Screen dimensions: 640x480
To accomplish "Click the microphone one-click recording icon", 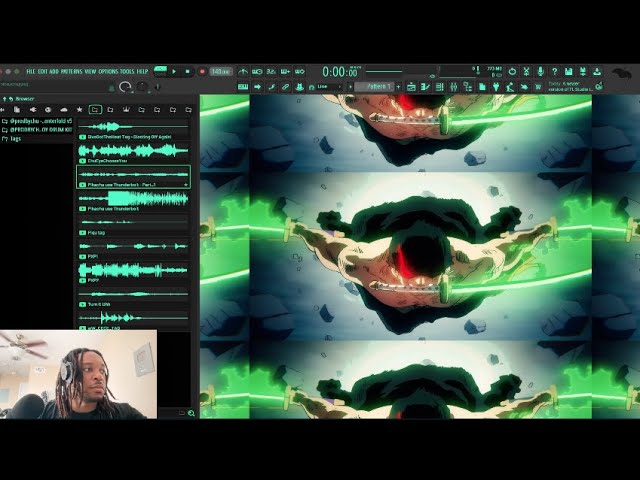I will click(540, 72).
